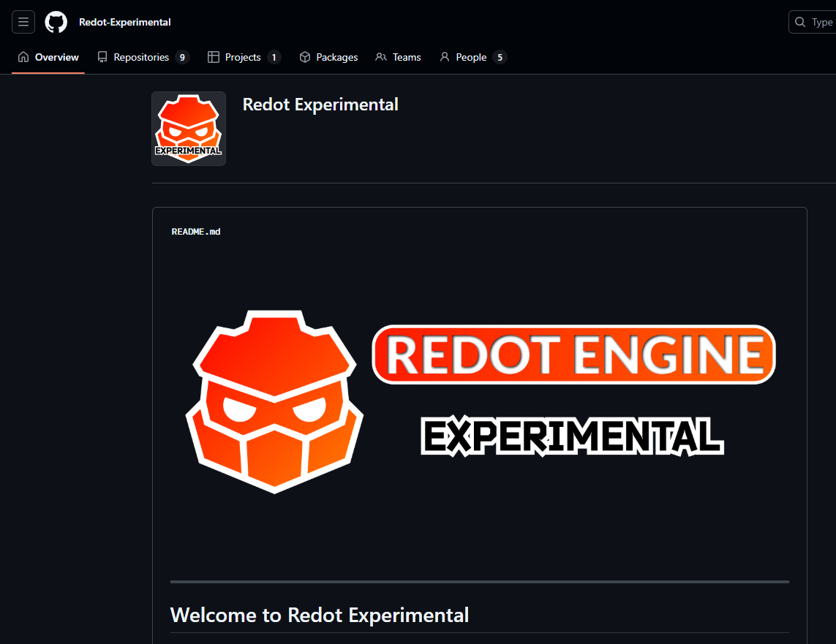
Task: Select the Overview house icon
Action: click(23, 56)
